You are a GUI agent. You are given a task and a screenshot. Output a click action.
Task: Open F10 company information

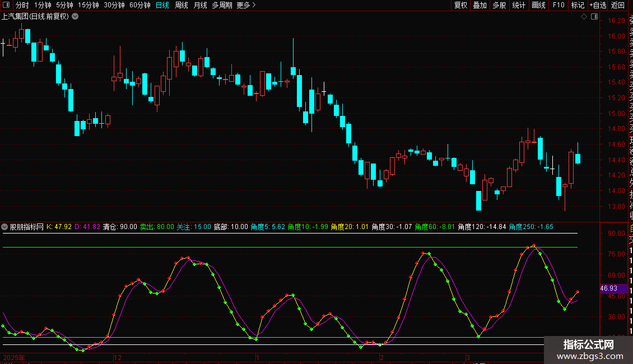(558, 5)
